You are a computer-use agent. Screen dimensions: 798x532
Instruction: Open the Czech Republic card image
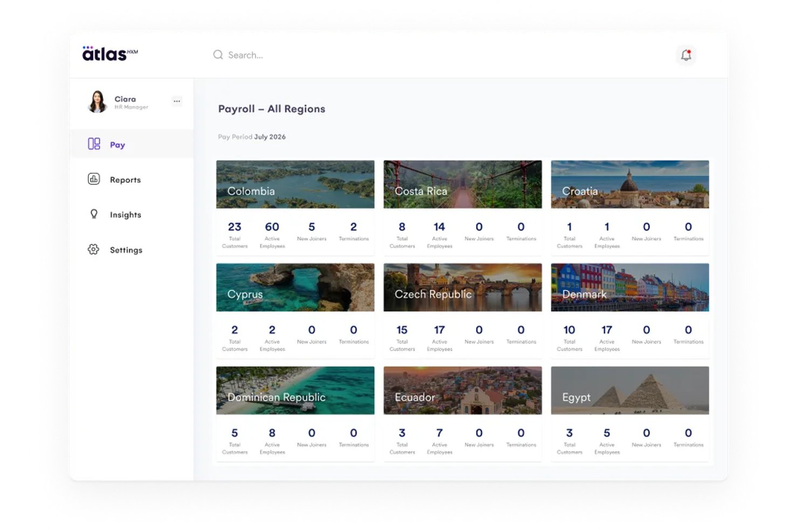(x=463, y=287)
